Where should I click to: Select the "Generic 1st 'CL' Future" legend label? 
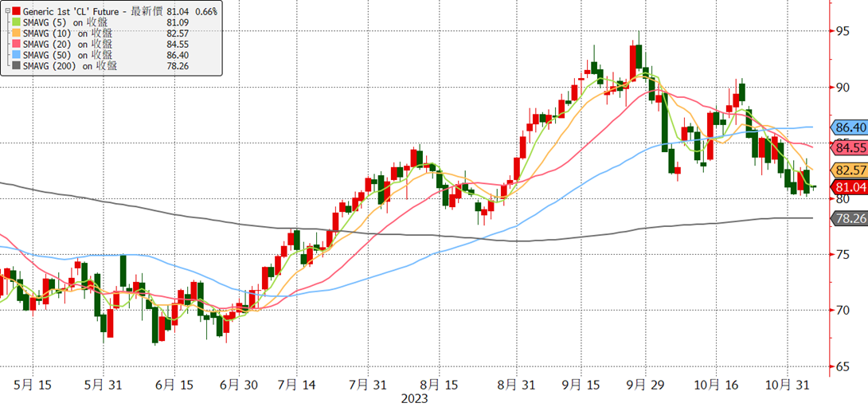(69, 12)
